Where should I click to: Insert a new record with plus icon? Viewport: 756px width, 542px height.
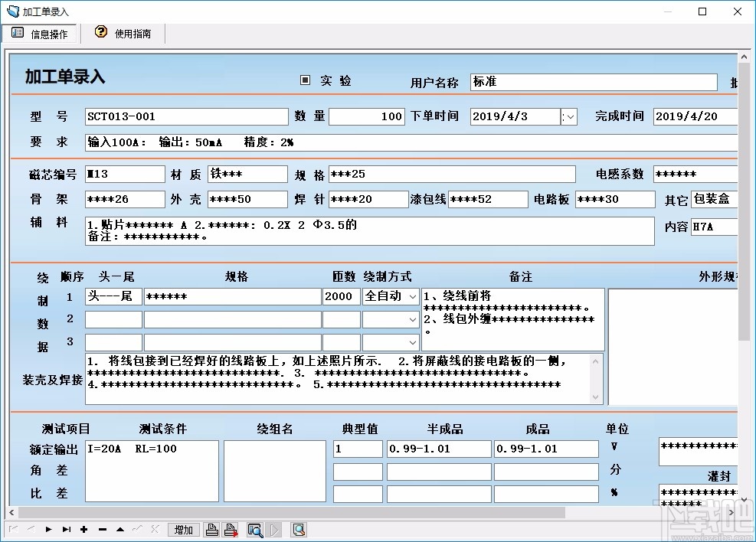click(x=84, y=530)
